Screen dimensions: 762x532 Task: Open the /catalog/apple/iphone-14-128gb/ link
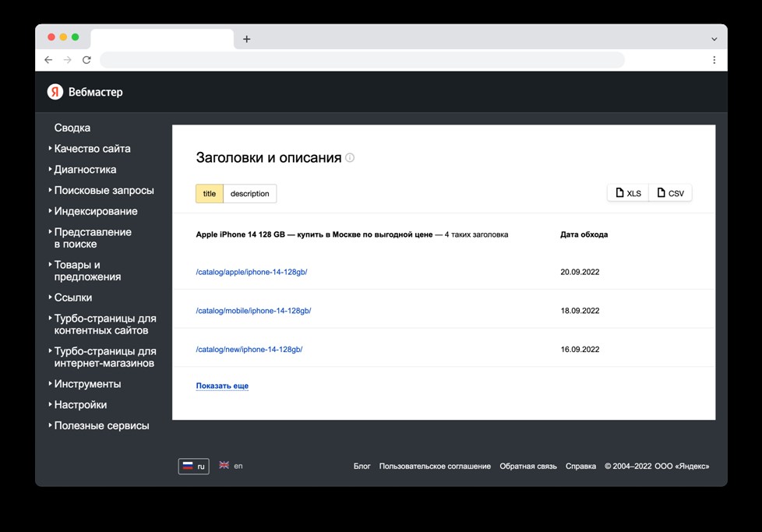point(252,272)
